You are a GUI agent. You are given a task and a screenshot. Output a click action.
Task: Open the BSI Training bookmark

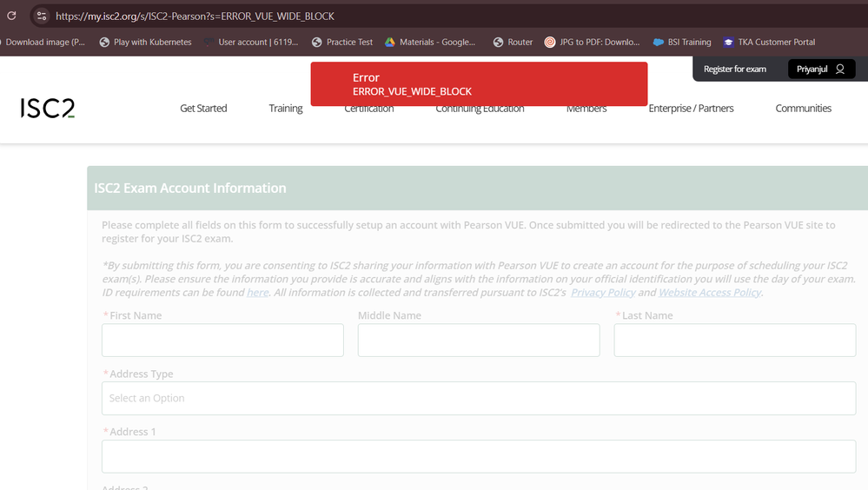click(681, 42)
